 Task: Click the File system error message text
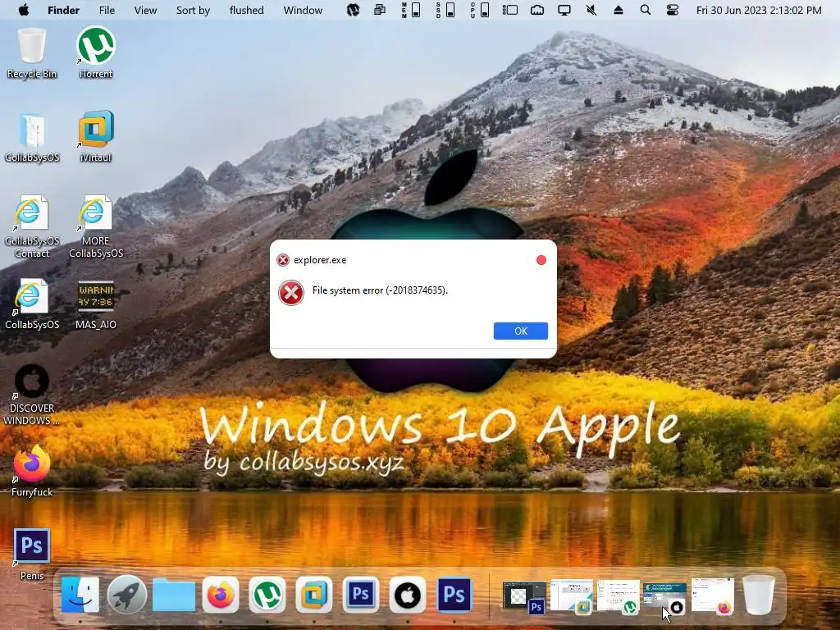(380, 290)
